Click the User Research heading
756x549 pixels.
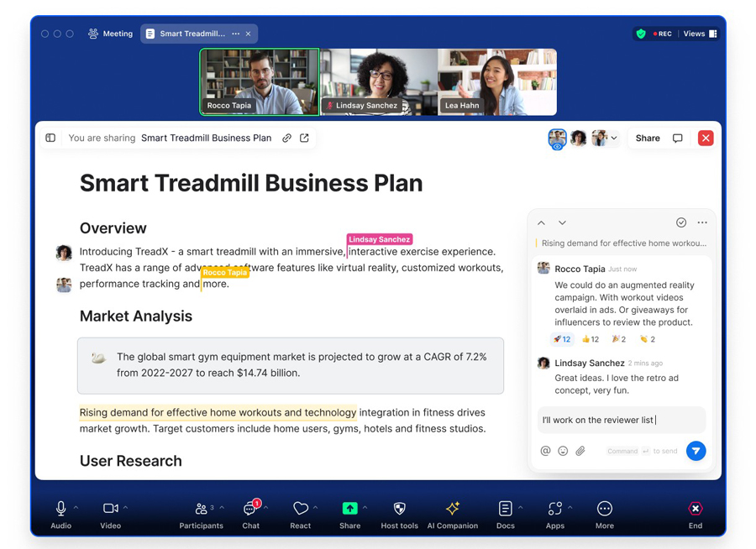pyautogui.click(x=131, y=461)
